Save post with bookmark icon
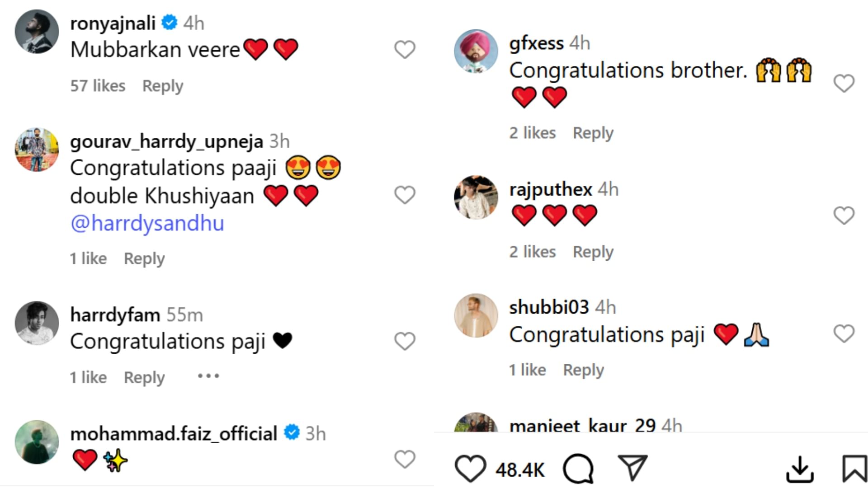 tap(854, 469)
